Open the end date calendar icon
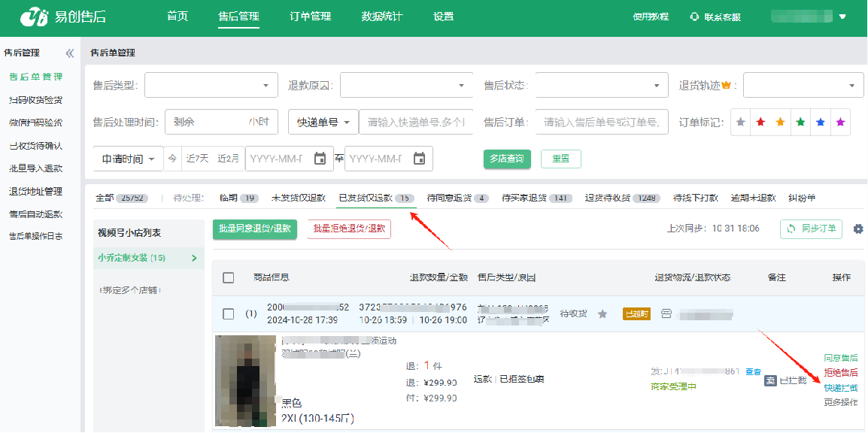Image resolution: width=868 pixels, height=433 pixels. pyautogui.click(x=419, y=159)
